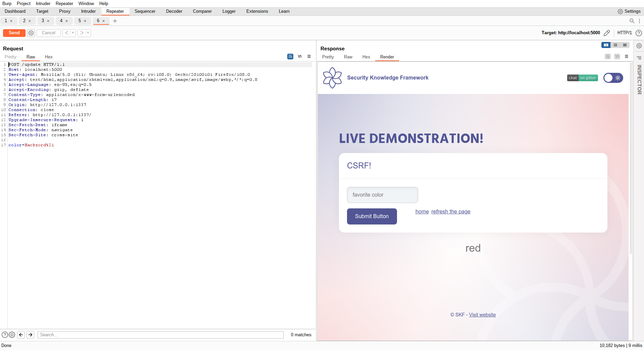Expand the history forward dropdown arrow
Screen dimensions: 644x350
point(88,33)
